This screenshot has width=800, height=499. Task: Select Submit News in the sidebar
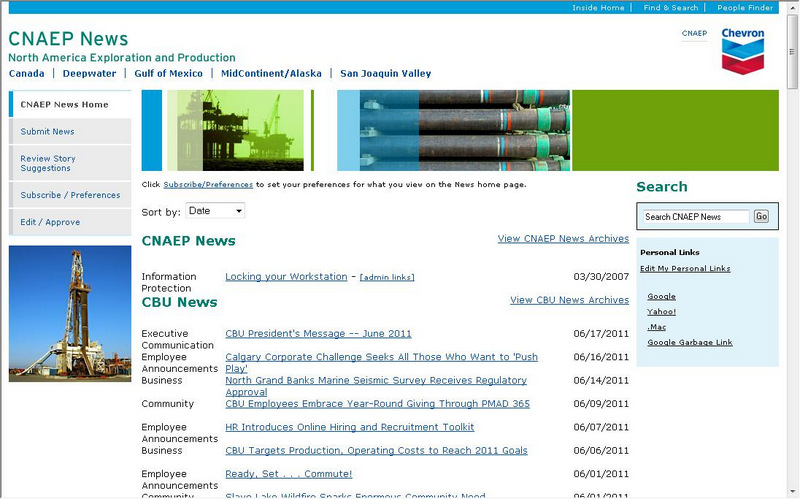47,131
